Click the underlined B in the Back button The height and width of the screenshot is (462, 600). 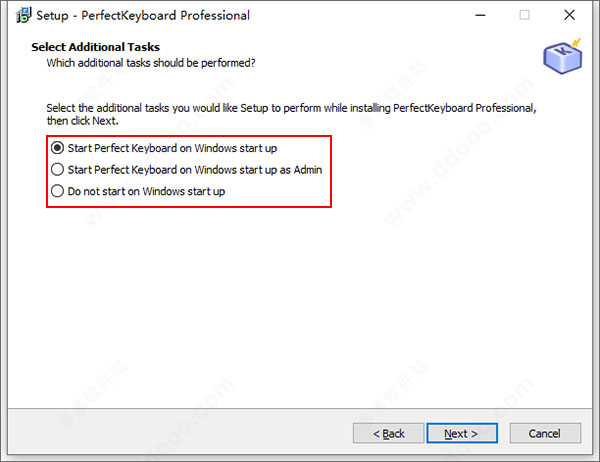click(x=386, y=434)
